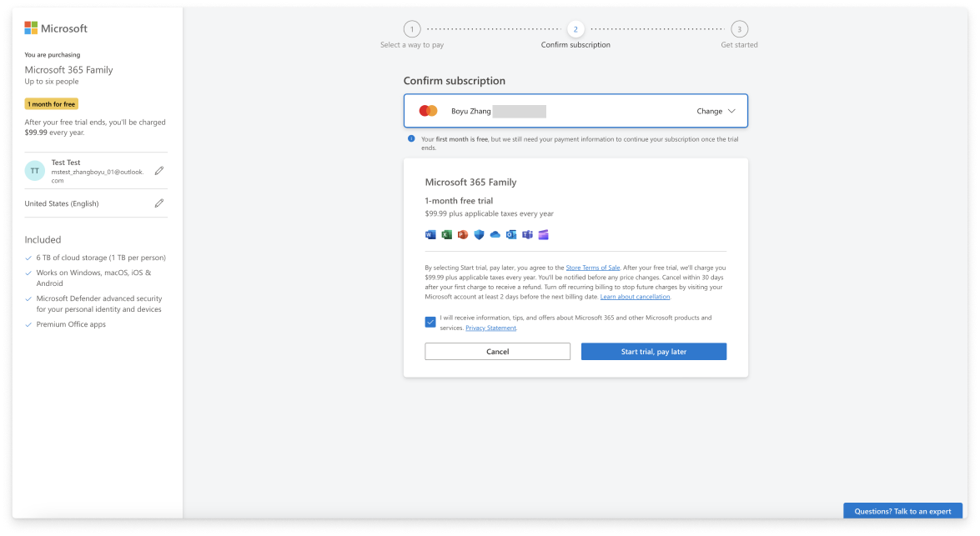Click the Clipchamp purple icon

pyautogui.click(x=543, y=235)
